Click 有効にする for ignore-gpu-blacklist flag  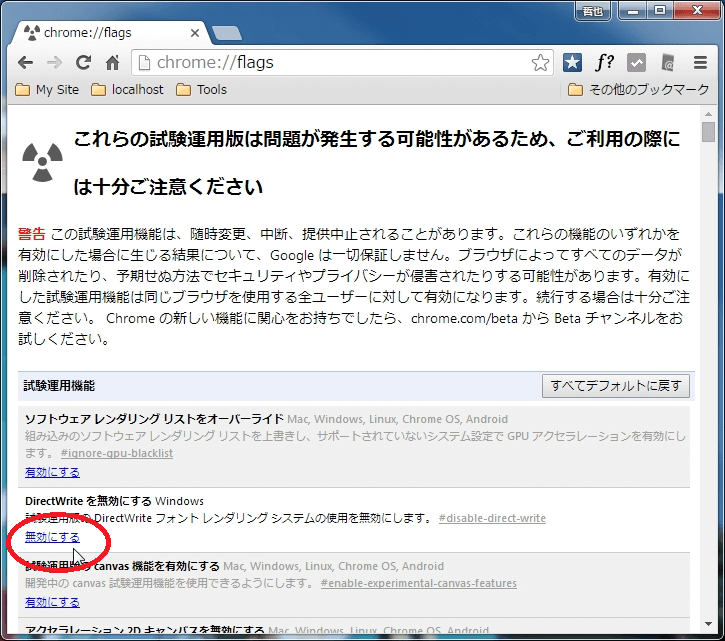(x=52, y=472)
